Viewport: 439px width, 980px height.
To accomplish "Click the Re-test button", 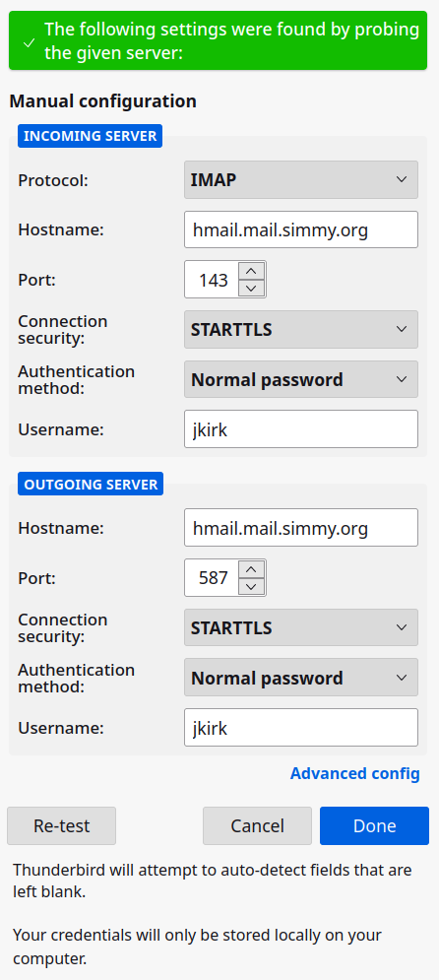I will (62, 826).
